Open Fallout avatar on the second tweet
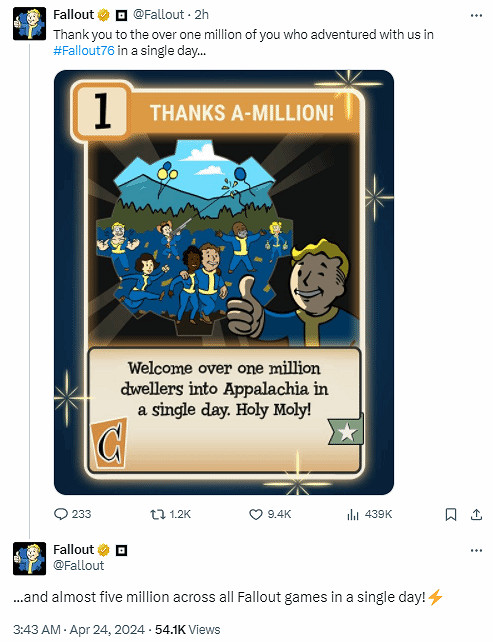 click(x=29, y=558)
